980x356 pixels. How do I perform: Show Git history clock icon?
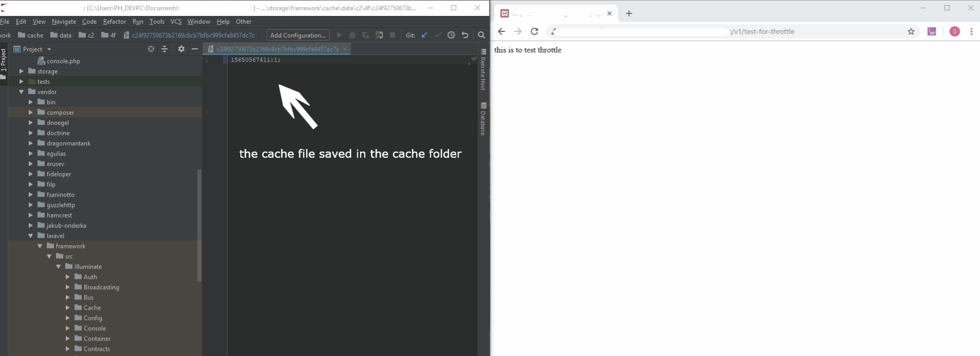click(x=451, y=35)
